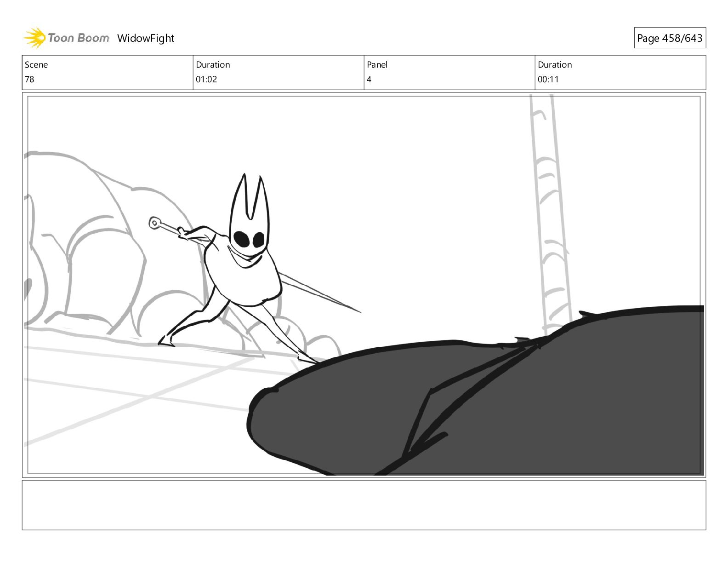Screen dimensions: 728x563
Task: Select the Panel label
Action: [377, 65]
